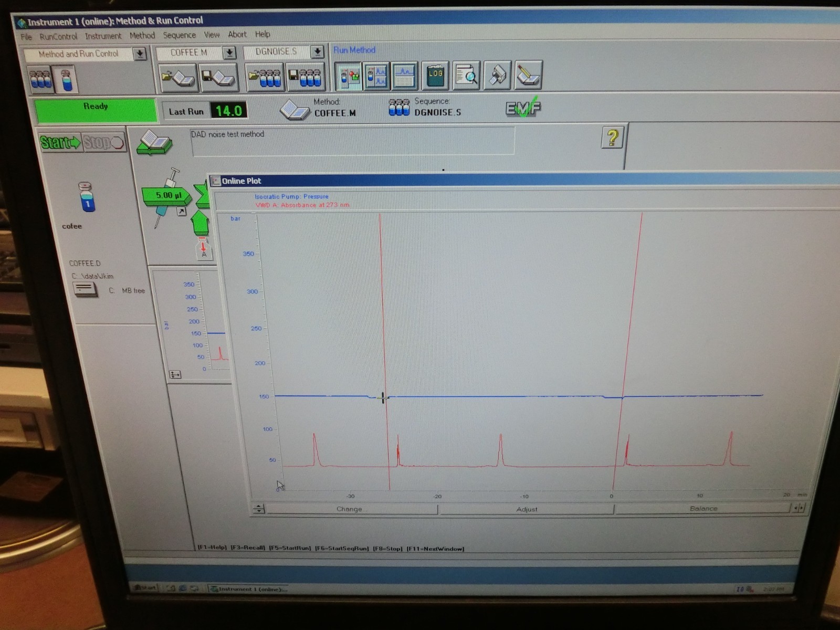Click the Balance button in Online Plot
Viewport: 840px width, 630px height.
click(703, 508)
